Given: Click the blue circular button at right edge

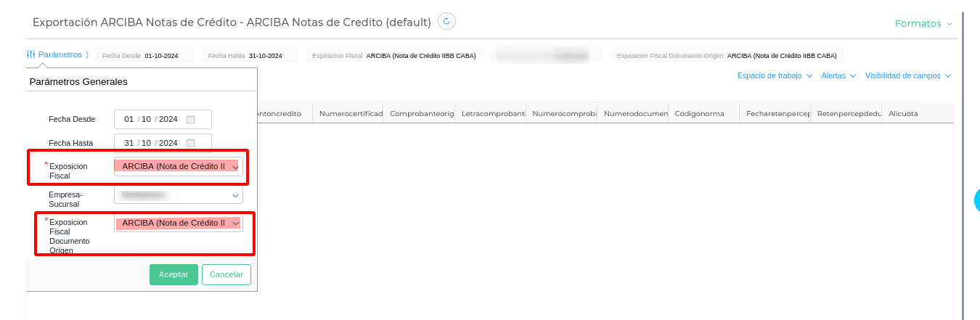Looking at the screenshot, I should click(x=977, y=200).
